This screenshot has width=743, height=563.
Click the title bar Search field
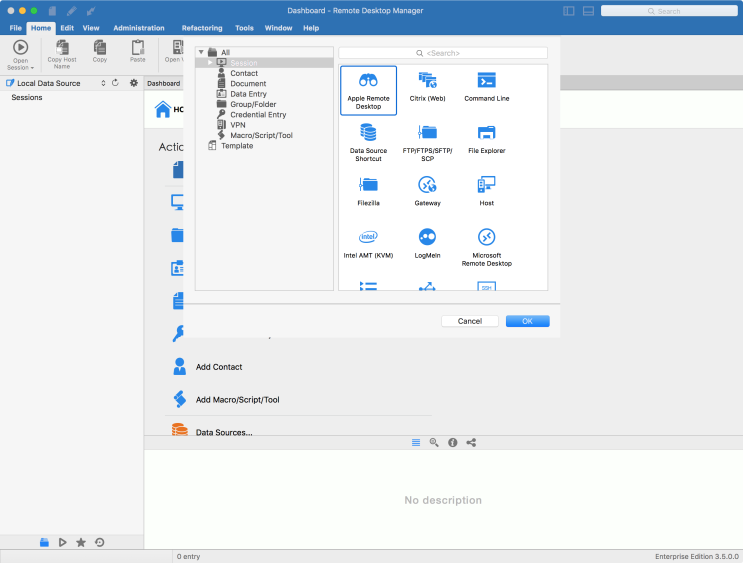point(669,11)
